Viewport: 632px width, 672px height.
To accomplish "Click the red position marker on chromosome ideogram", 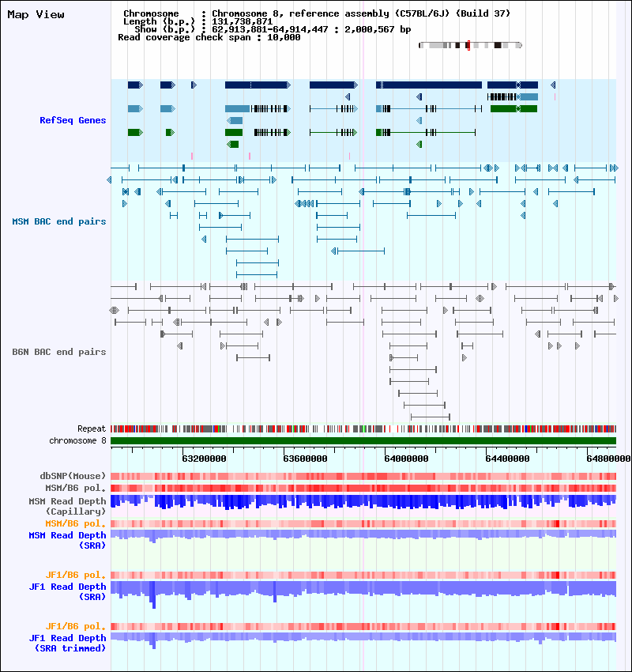I will [x=468, y=45].
